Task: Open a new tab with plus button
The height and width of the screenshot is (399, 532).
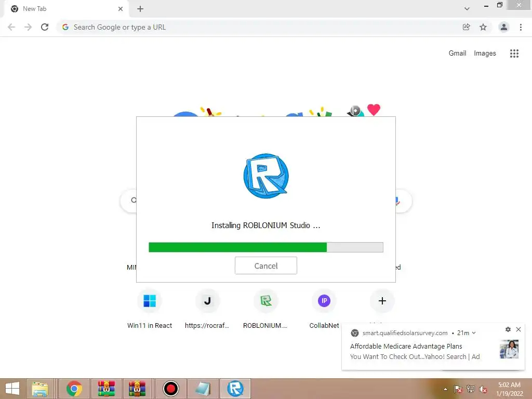Action: (140, 9)
